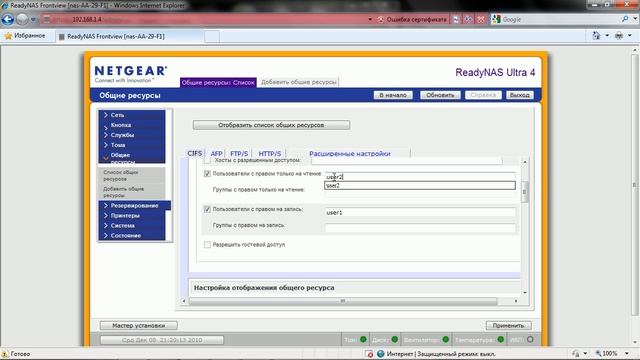Image resolution: width=640 pixels, height=360 pixels.
Task: Click the 'В начало' button
Action: pyautogui.click(x=393, y=95)
